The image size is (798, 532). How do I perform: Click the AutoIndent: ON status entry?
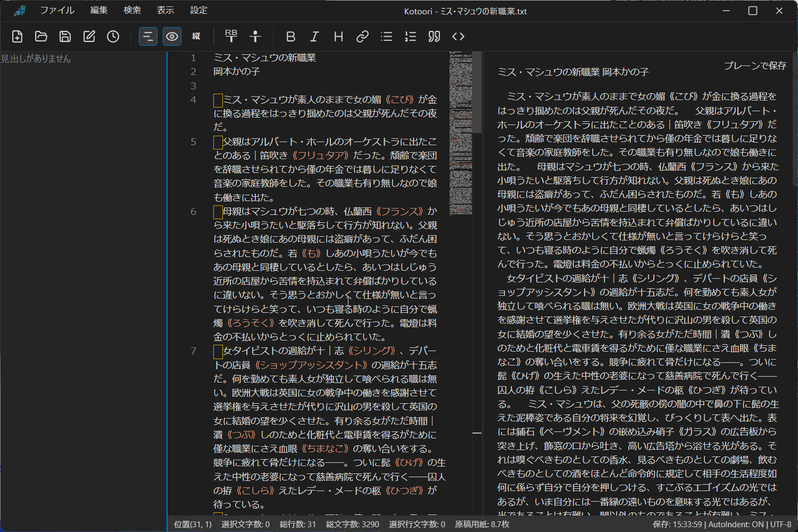pyautogui.click(x=736, y=525)
